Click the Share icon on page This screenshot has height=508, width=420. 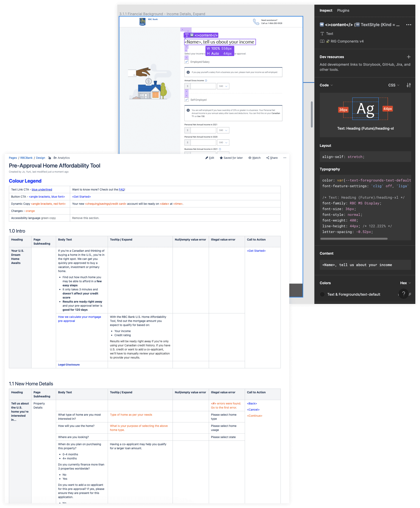[x=268, y=158]
